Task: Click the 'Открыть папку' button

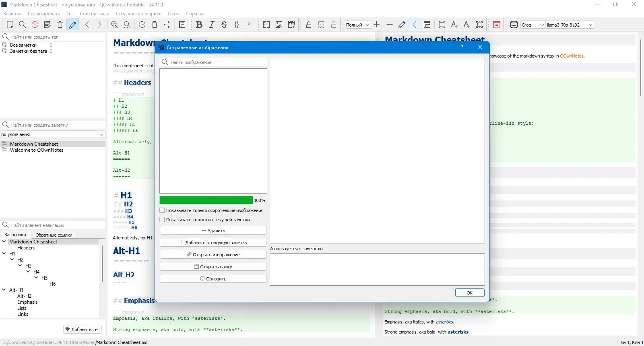Action: coord(213,267)
